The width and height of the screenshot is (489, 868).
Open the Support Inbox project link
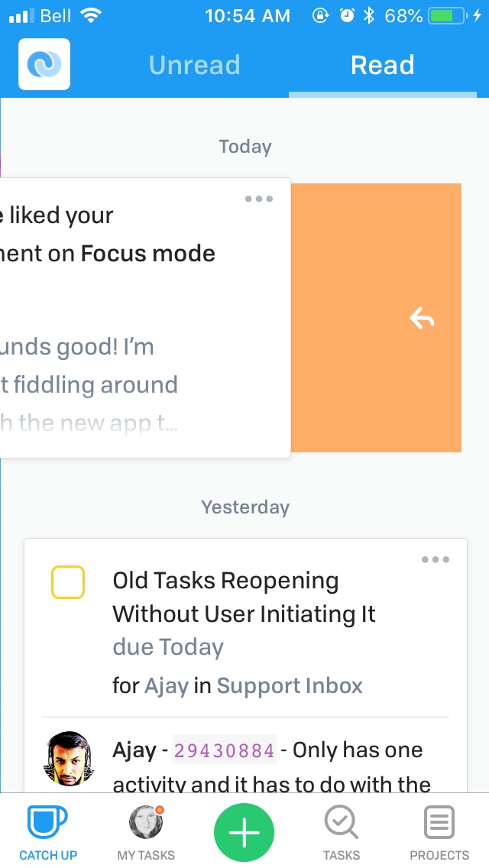pyautogui.click(x=290, y=686)
